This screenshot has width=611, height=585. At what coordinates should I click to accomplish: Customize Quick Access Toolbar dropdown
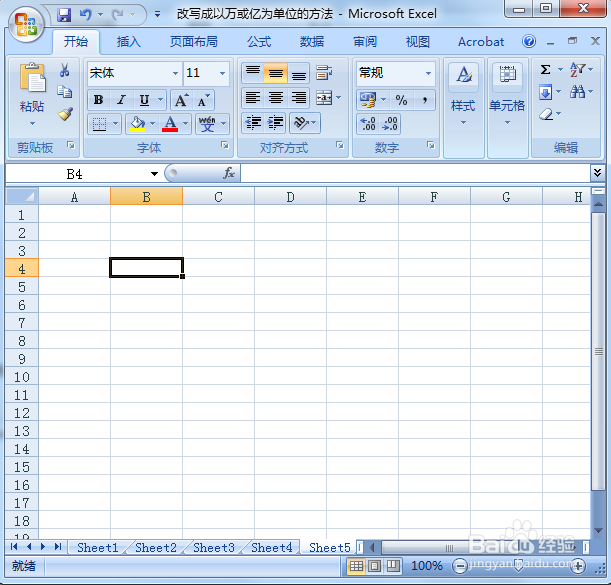[157, 15]
